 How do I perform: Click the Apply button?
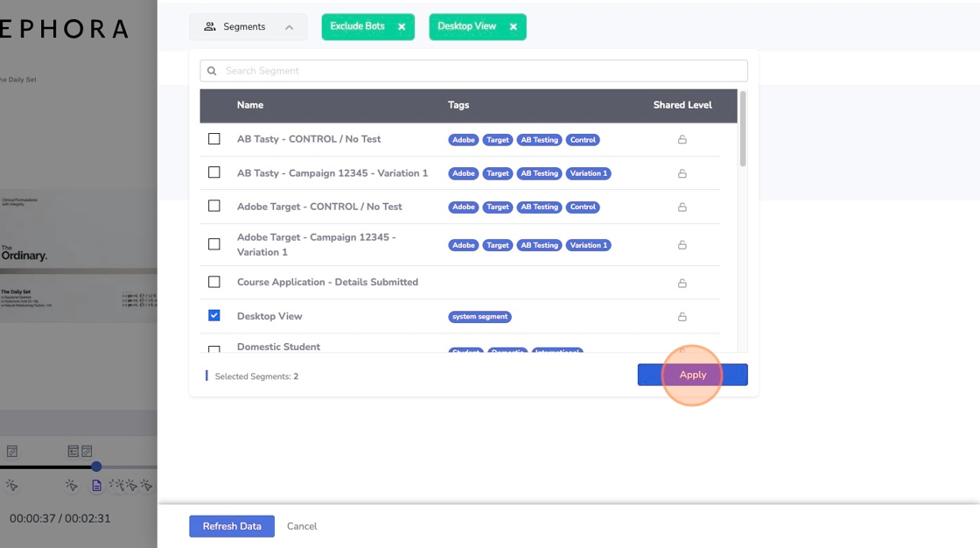[x=692, y=375]
